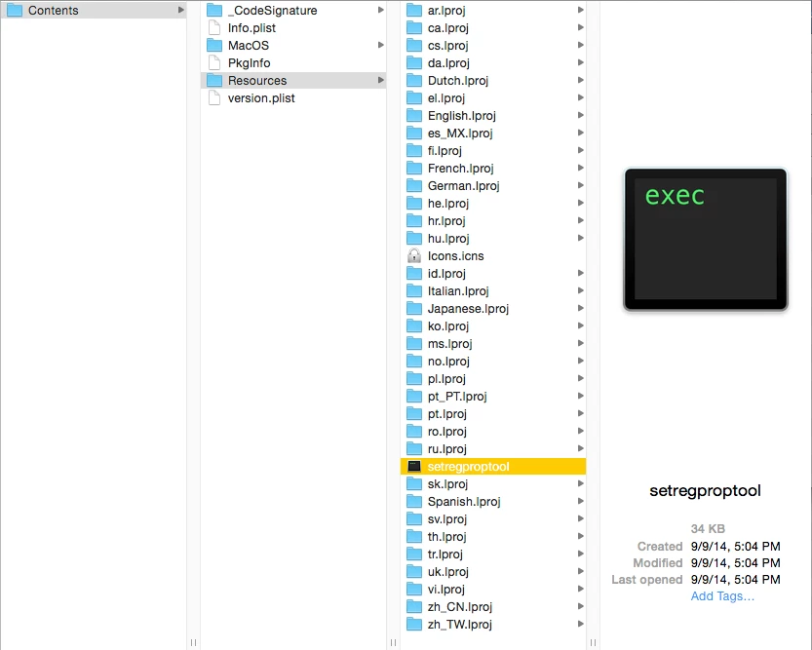Click the Created date value
Viewport: 812px width, 650px height.
[735, 547]
